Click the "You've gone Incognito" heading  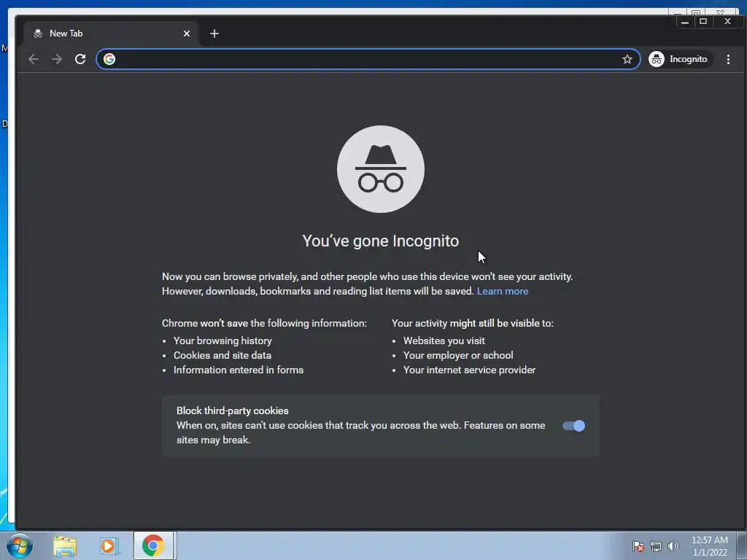click(x=381, y=241)
